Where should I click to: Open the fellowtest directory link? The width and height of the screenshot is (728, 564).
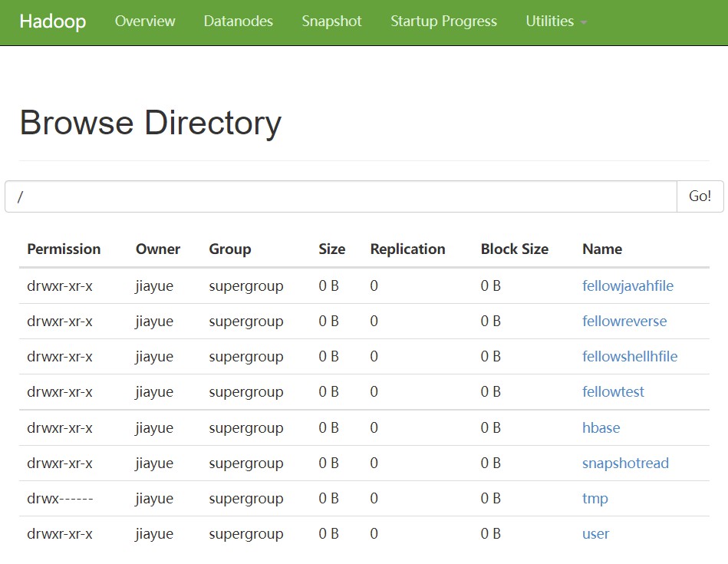pos(613,392)
